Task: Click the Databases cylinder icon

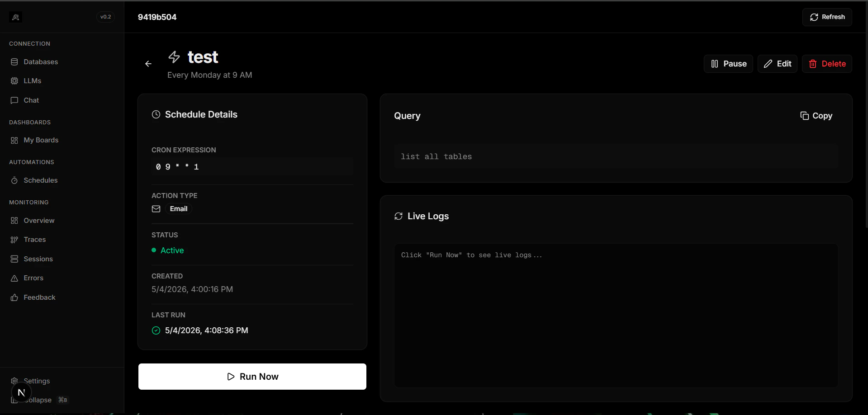Action: point(14,62)
